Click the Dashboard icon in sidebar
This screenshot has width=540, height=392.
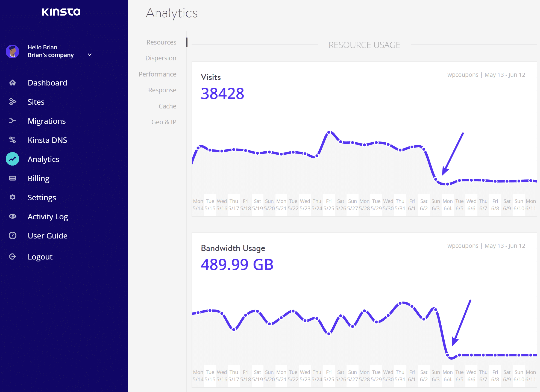[13, 82]
